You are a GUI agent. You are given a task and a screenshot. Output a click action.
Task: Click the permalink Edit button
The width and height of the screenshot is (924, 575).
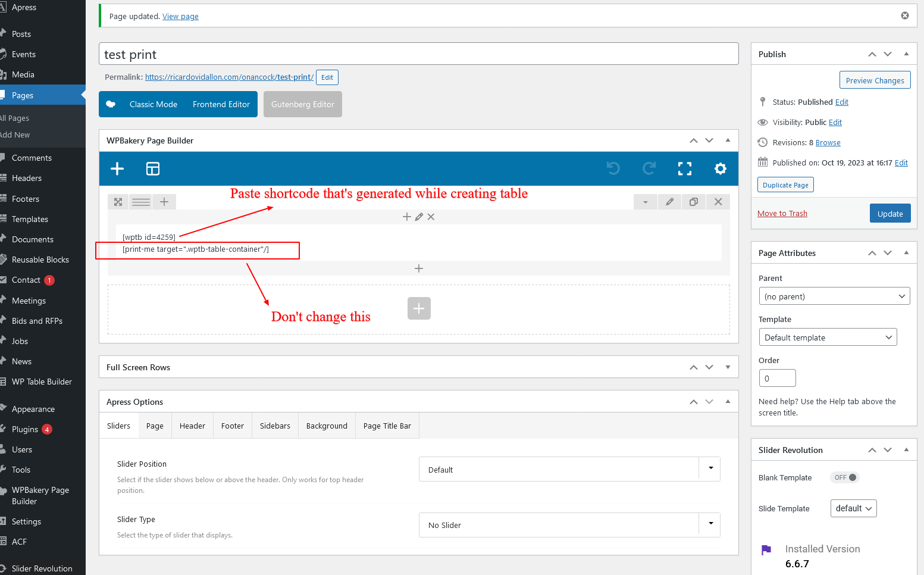[x=327, y=77]
